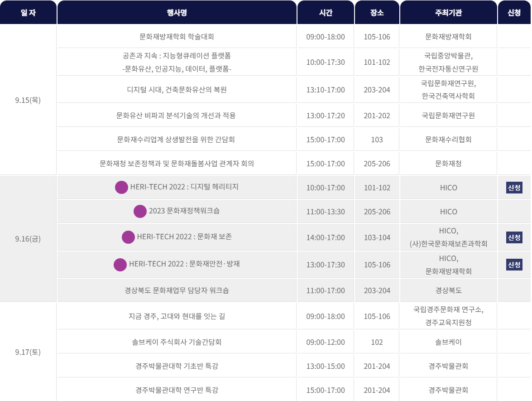Screen dimensions: 532x401
Task: Select the purple icon beside HERI-TECH 2022 디지털 헤리티지
Action: 121,187
